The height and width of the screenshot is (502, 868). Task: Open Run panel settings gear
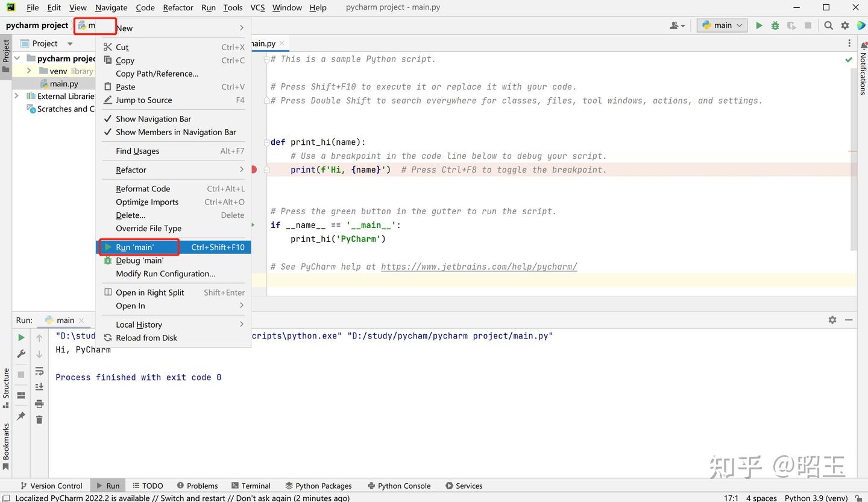tap(832, 320)
